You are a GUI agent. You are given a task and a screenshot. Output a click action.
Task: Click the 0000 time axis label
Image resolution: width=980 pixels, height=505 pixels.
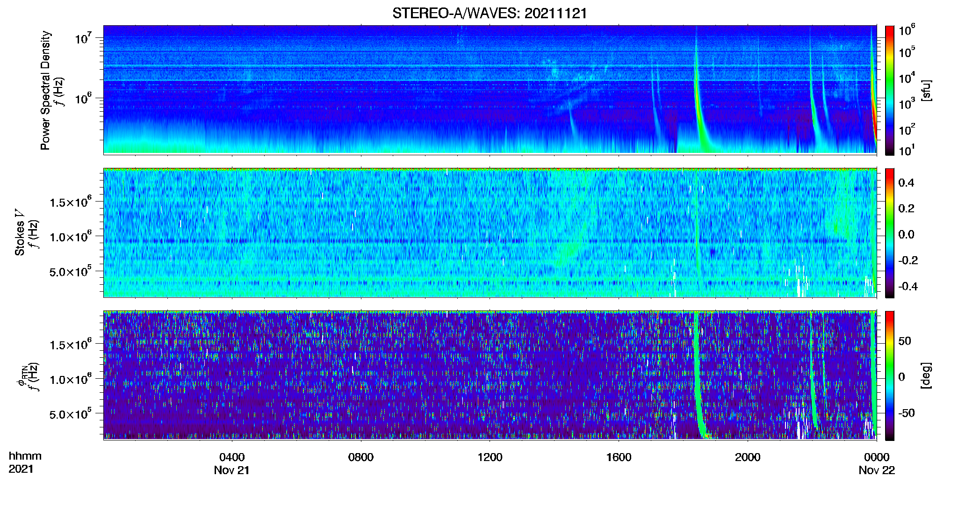pyautogui.click(x=877, y=457)
